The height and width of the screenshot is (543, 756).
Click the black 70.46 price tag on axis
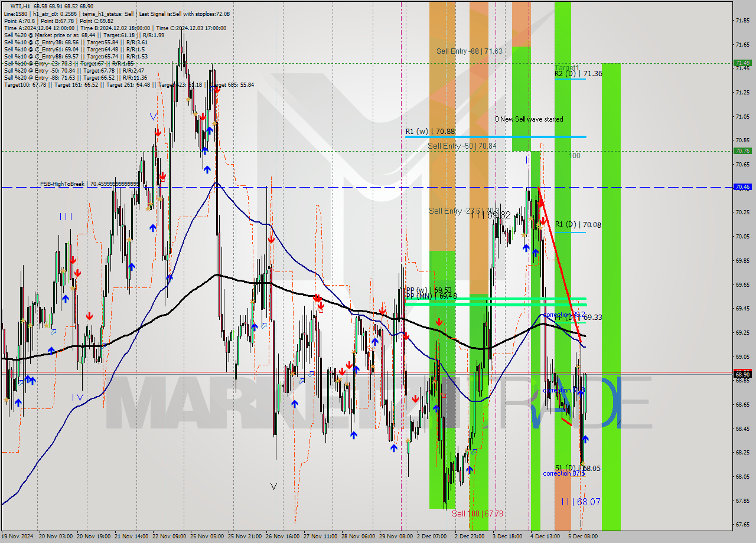pyautogui.click(x=742, y=187)
